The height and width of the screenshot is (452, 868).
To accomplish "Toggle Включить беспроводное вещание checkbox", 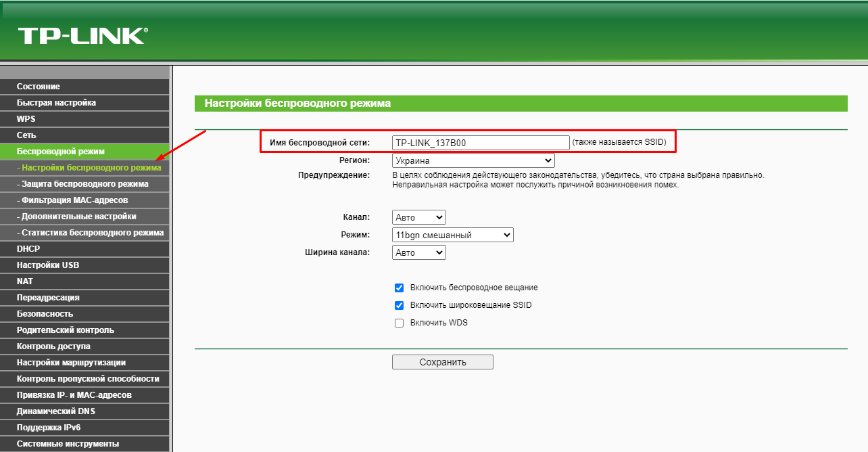I will pyautogui.click(x=399, y=288).
